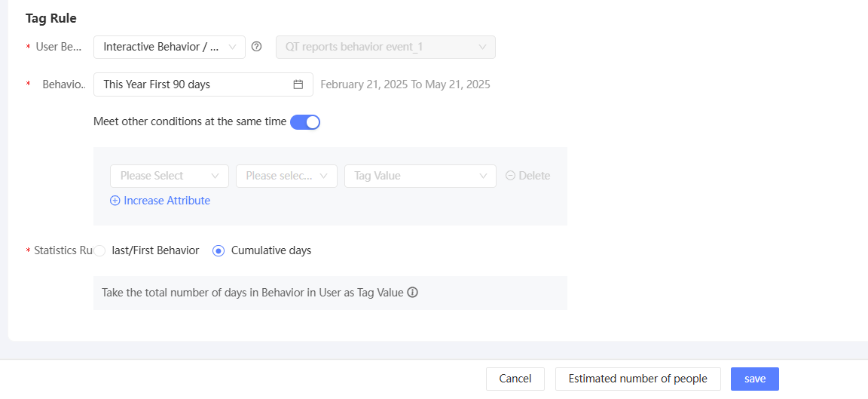Image resolution: width=868 pixels, height=399 pixels.
Task: Open the Interactive Behavior dropdown
Action: [170, 47]
